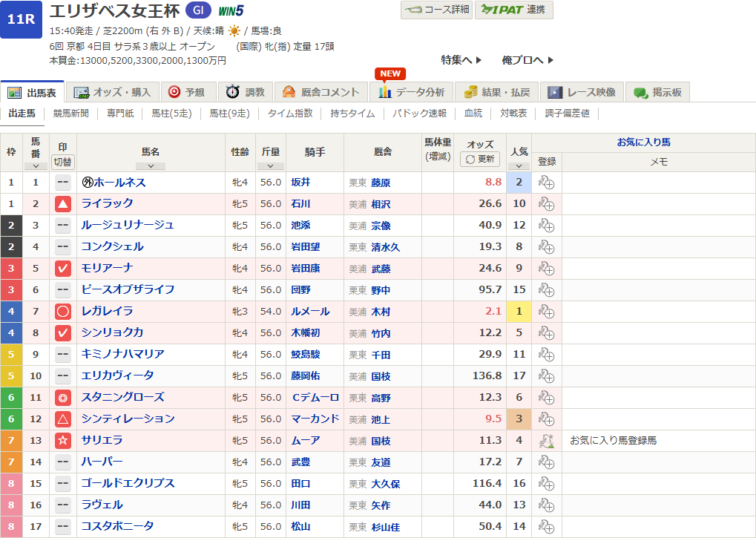The image size is (756, 538).
Task: Click the コース詳細 button
Action: [x=436, y=10]
